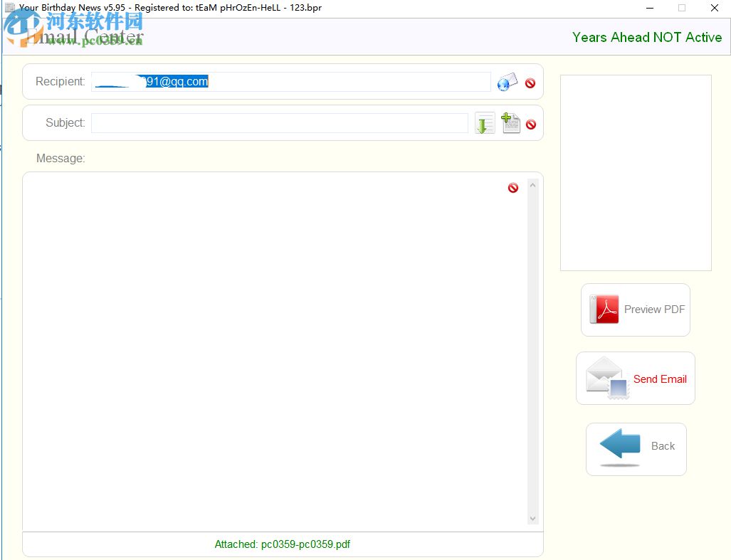731x560 pixels.
Task: Open the address book globe-mail icon
Action: click(x=508, y=82)
